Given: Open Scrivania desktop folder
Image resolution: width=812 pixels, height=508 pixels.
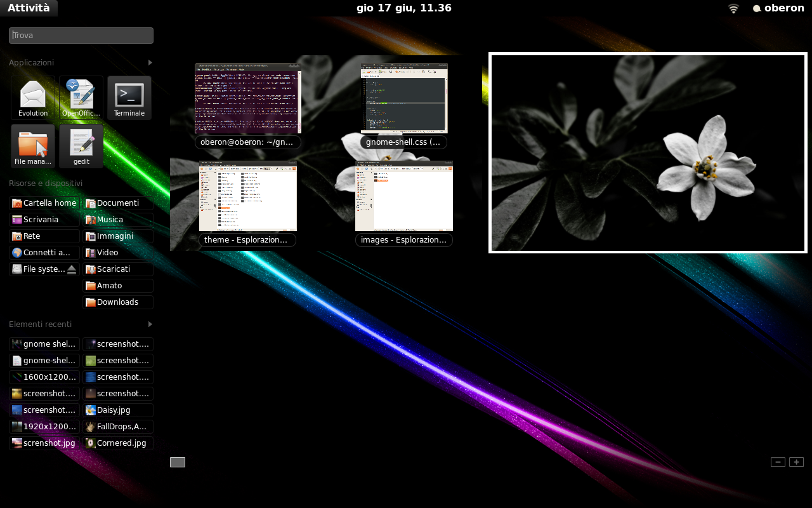Looking at the screenshot, I should [x=44, y=220].
